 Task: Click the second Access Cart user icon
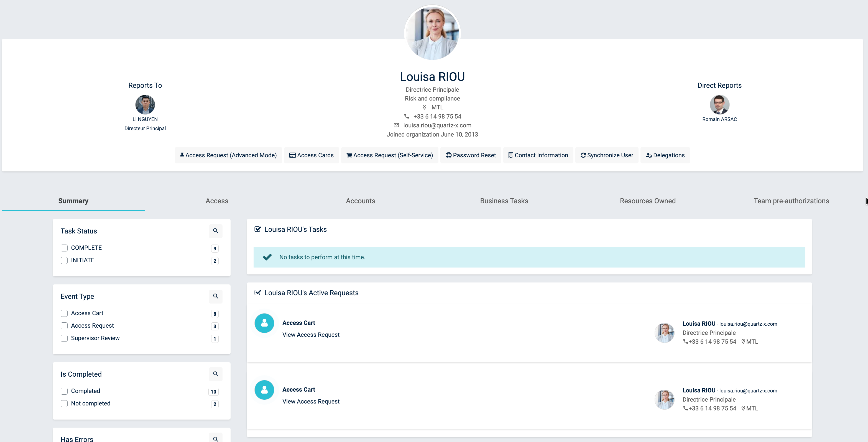point(264,390)
